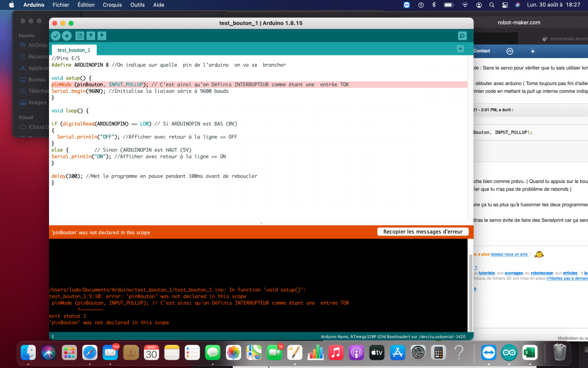Image resolution: width=588 pixels, height=368 pixels.
Task: Open Numbers from the Dock
Action: [x=316, y=352]
